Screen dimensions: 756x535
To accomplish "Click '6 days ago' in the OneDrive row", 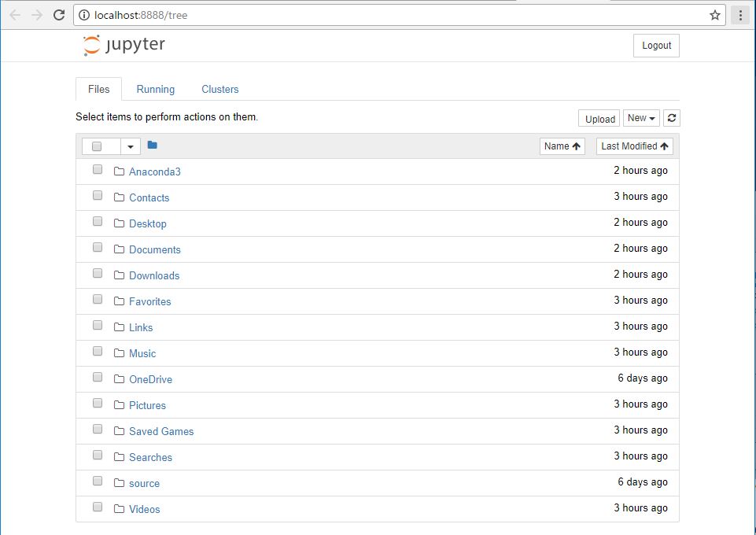I will tap(643, 378).
